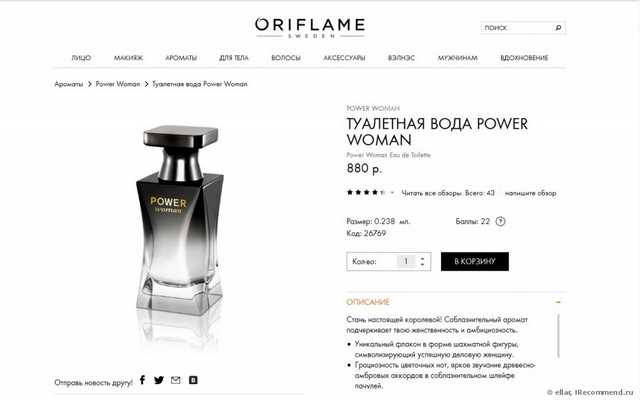Click the description panel scrollbar
The height and width of the screenshot is (400, 640).
pos(558,336)
